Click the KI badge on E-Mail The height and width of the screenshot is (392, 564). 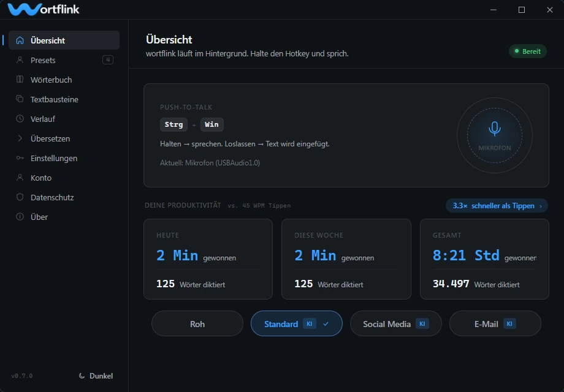[x=509, y=324]
